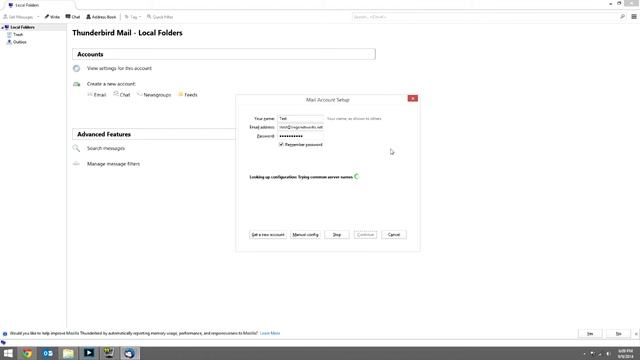Open Chrome from the taskbar
Screen dimensions: 640x360
pyautogui.click(x=27, y=353)
